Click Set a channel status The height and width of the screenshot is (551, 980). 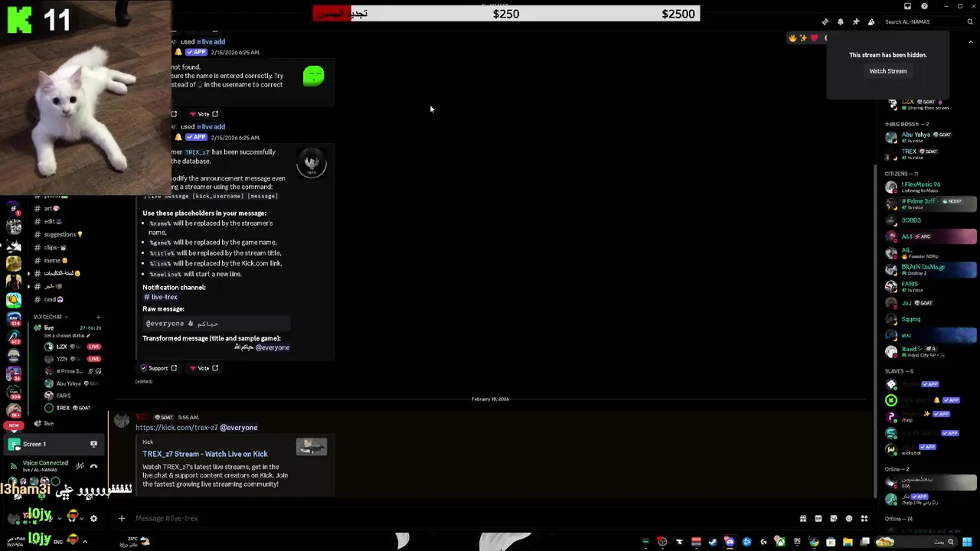[x=67, y=336]
